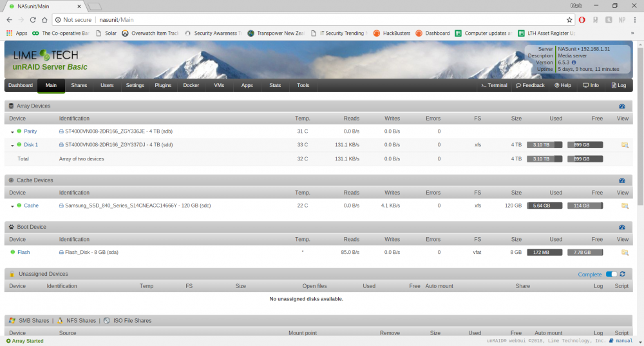Open the LTH Asset Register bookmark

coord(546,34)
